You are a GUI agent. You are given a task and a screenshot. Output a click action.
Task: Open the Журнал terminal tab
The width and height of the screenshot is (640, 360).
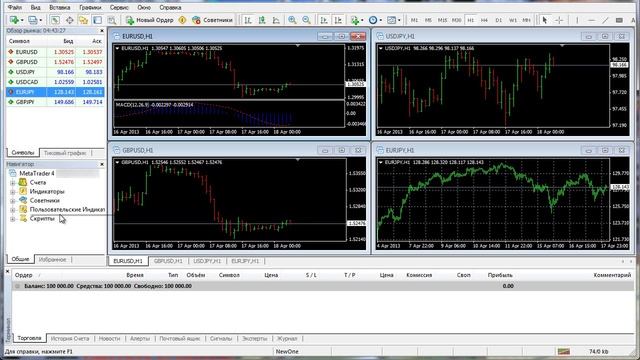pos(287,338)
